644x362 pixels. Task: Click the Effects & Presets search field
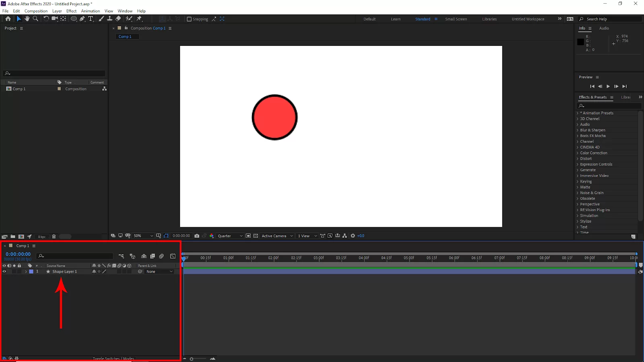coord(609,106)
